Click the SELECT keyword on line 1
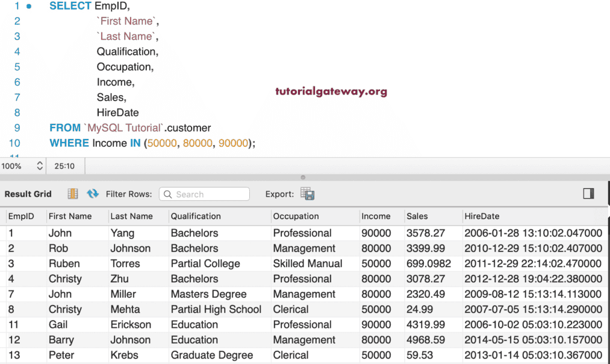This screenshot has height=364, width=610. point(70,6)
